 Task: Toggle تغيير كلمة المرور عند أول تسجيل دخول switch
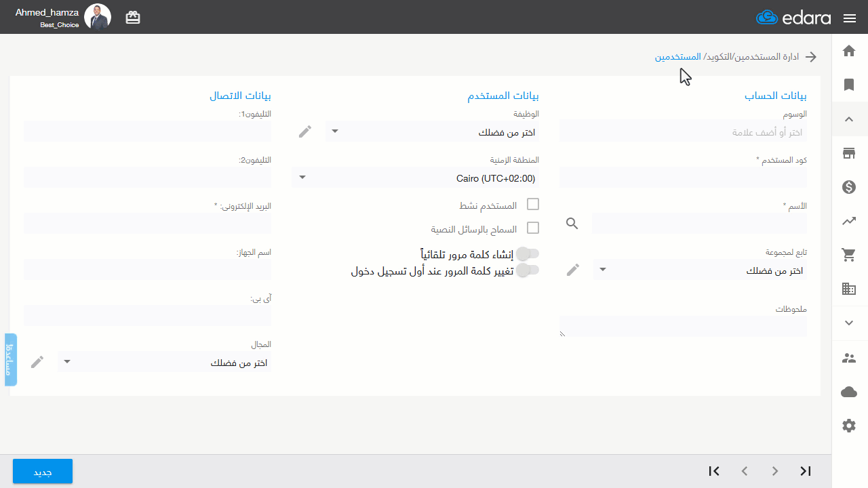[x=528, y=271]
